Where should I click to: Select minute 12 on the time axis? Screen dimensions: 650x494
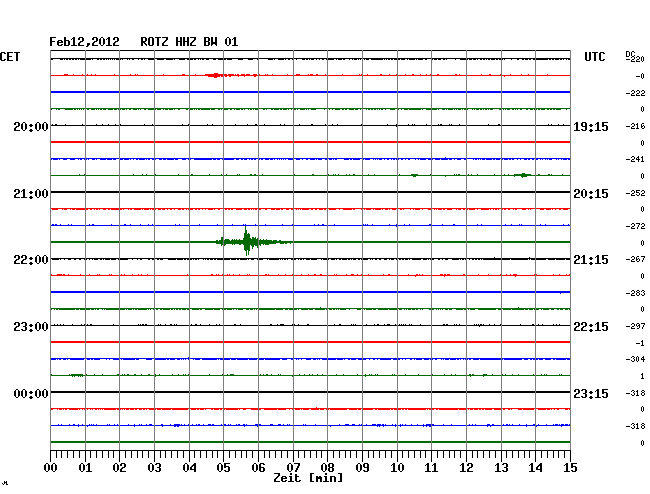pyautogui.click(x=466, y=467)
